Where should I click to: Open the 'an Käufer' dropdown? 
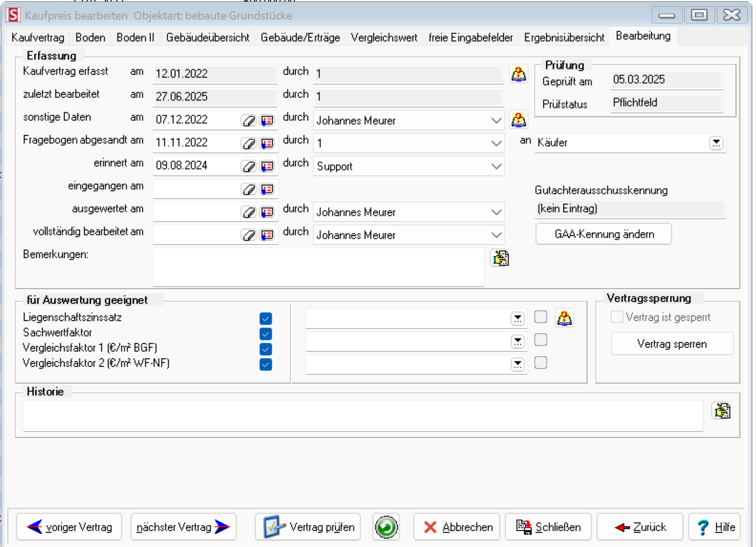[717, 142]
